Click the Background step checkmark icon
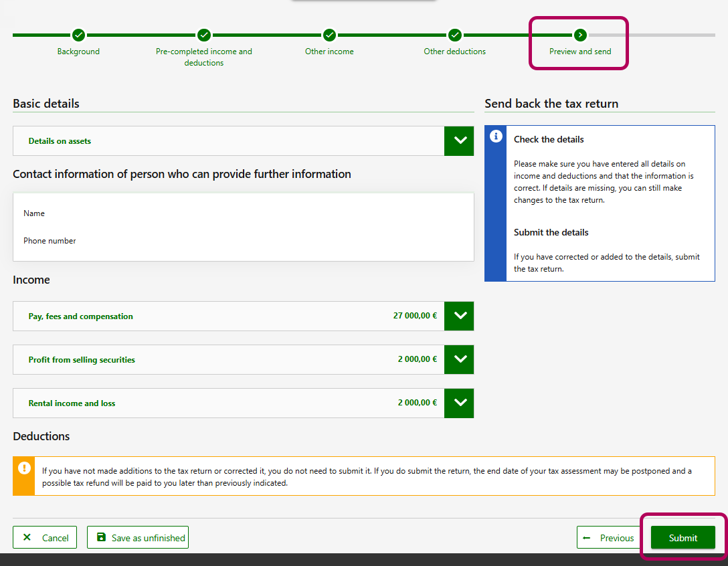This screenshot has height=566, width=728. pos(78,35)
